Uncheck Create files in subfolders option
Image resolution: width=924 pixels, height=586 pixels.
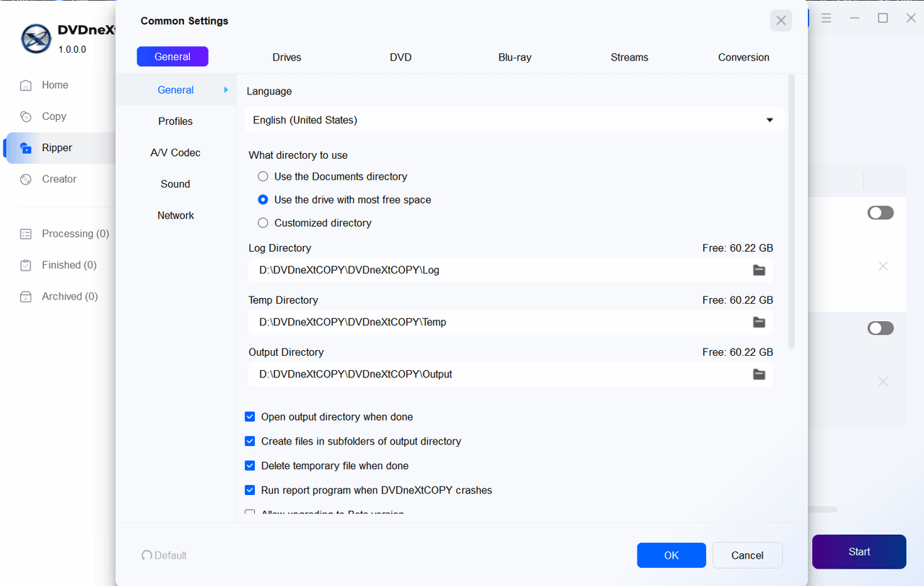pos(250,441)
